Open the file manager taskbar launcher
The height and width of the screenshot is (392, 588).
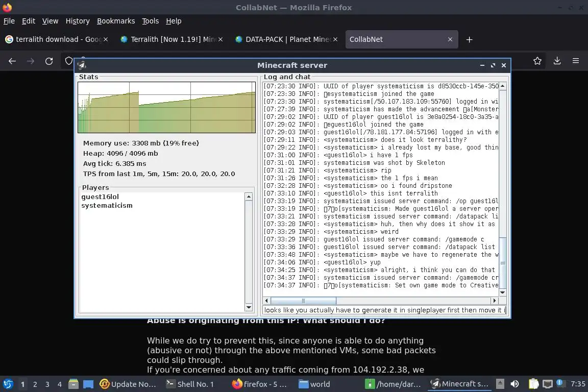(x=73, y=384)
